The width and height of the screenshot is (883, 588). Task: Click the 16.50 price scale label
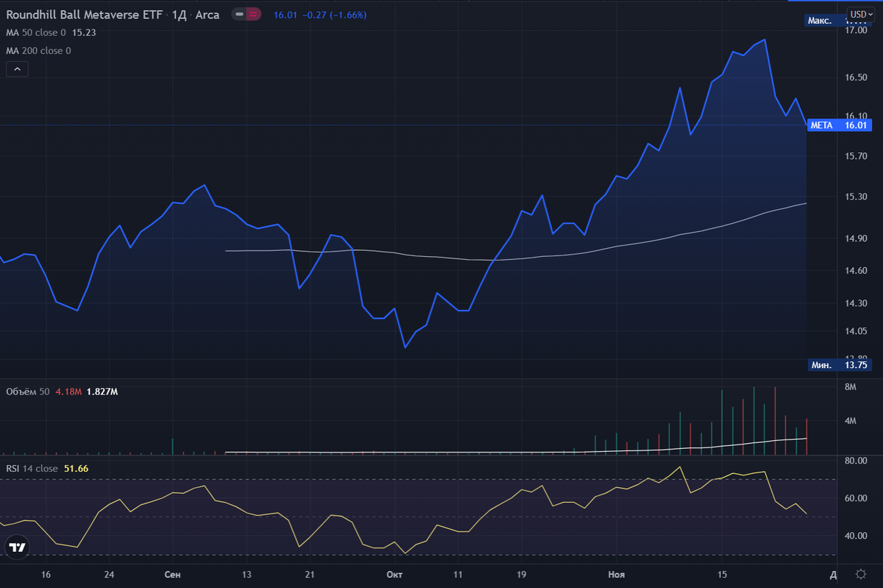856,77
